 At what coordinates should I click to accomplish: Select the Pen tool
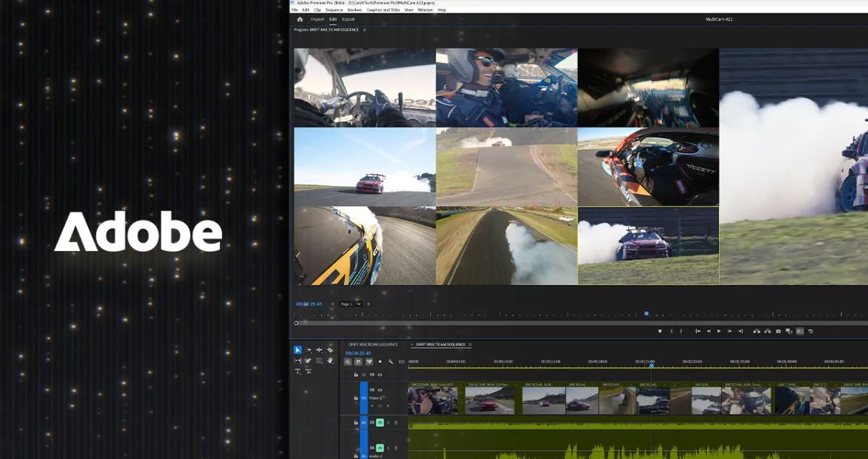click(308, 361)
